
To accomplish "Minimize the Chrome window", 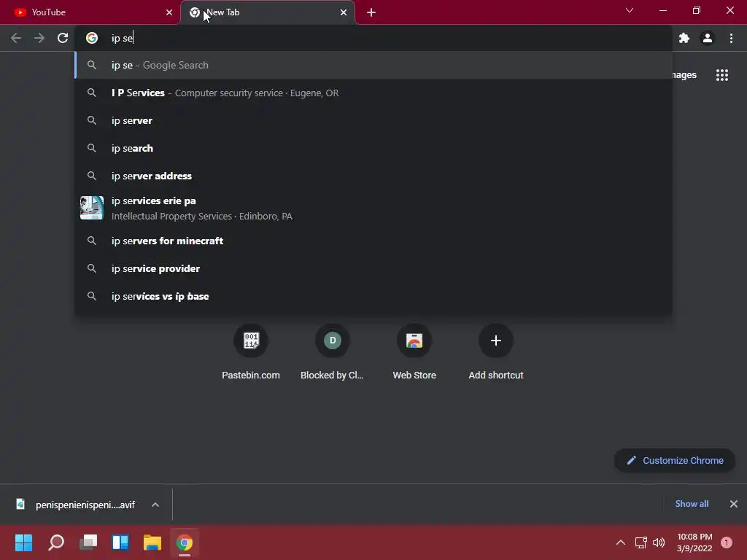I will tap(662, 10).
